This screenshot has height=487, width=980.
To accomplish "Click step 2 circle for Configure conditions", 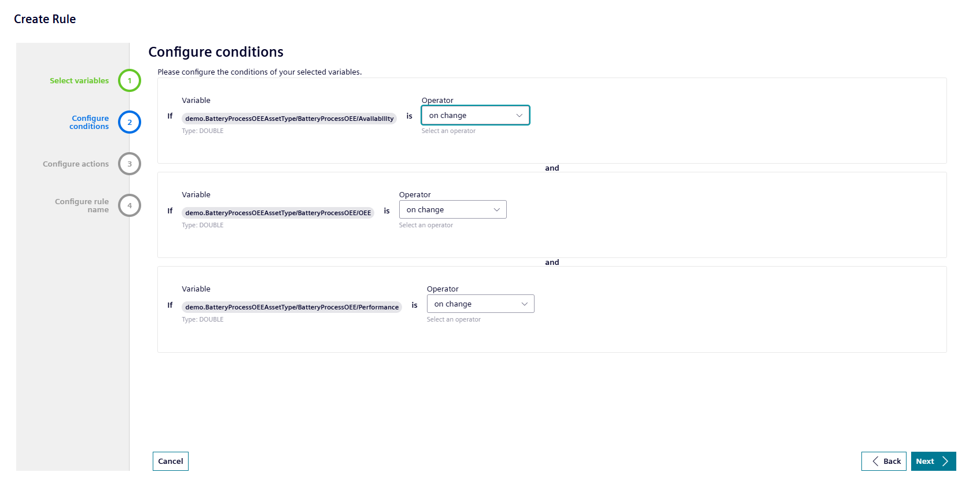I will pos(130,122).
